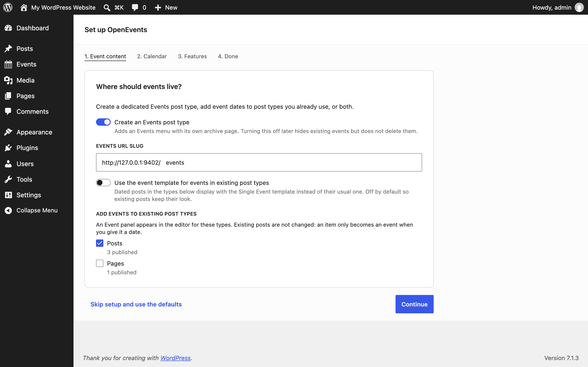The height and width of the screenshot is (367, 588).
Task: Open the comments bubble icon in admin bar
Action: point(135,8)
